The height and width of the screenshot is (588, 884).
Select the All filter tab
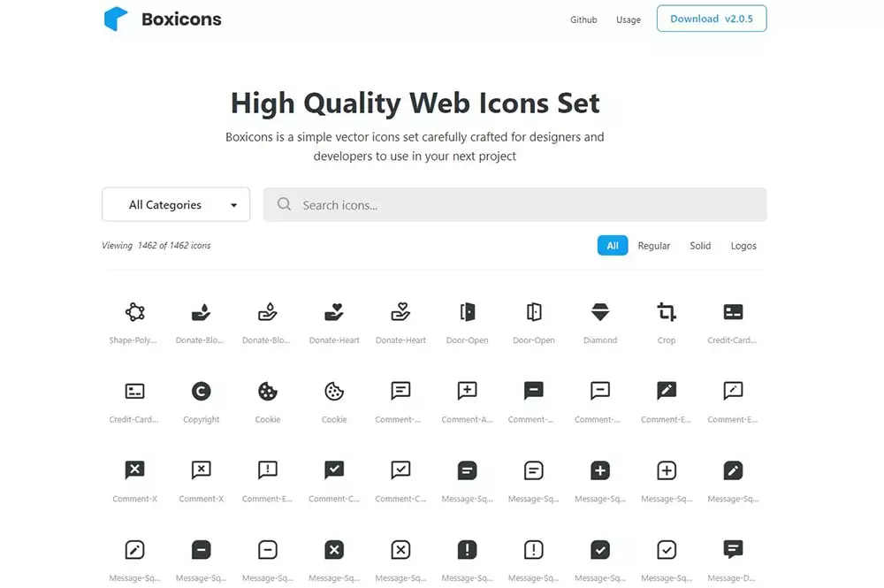(613, 245)
